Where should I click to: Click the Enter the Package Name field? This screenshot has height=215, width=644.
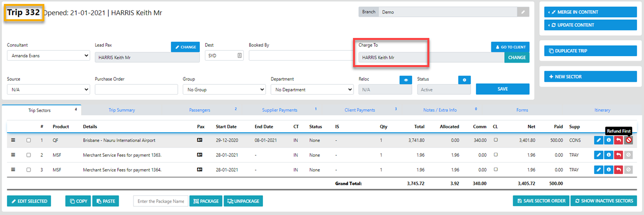[161, 201]
